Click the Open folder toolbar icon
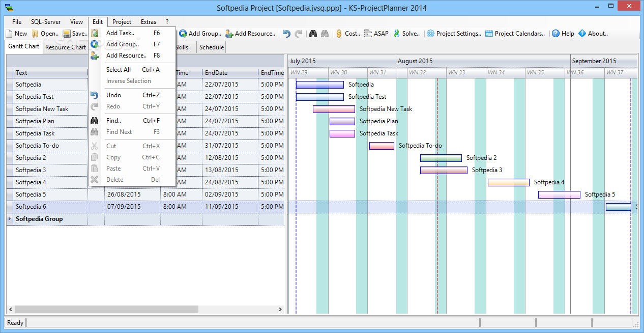 point(35,34)
